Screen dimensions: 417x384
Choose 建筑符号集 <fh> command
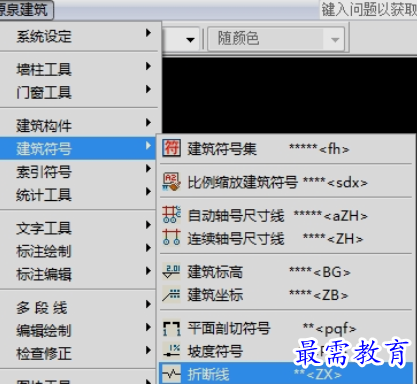point(286,149)
